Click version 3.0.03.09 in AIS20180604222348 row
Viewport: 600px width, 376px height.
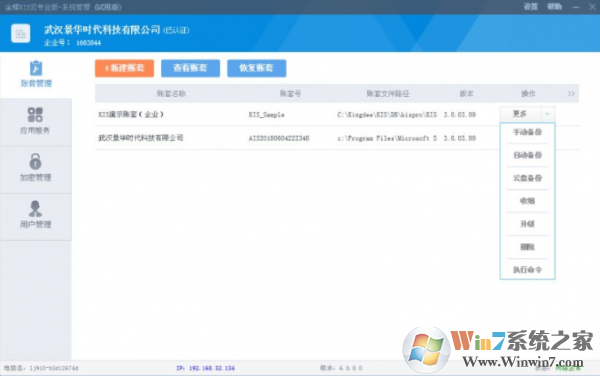click(x=460, y=138)
